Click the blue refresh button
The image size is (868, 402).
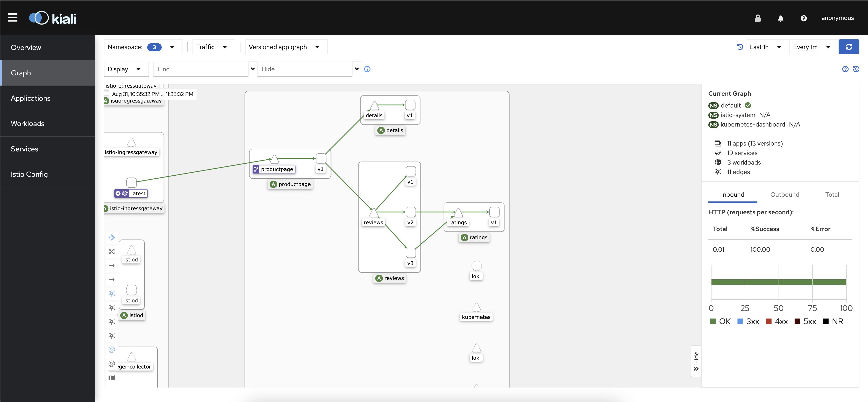click(x=849, y=47)
